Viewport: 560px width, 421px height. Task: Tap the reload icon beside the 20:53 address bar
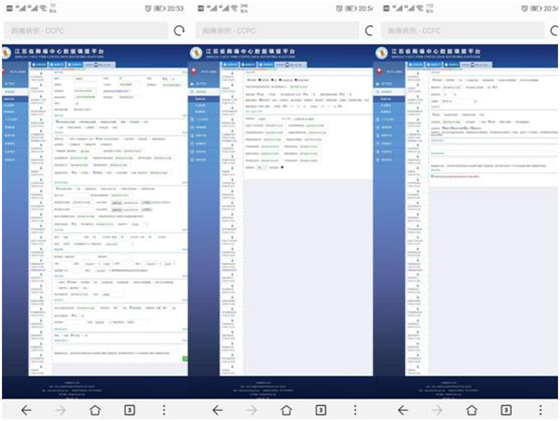[x=179, y=31]
